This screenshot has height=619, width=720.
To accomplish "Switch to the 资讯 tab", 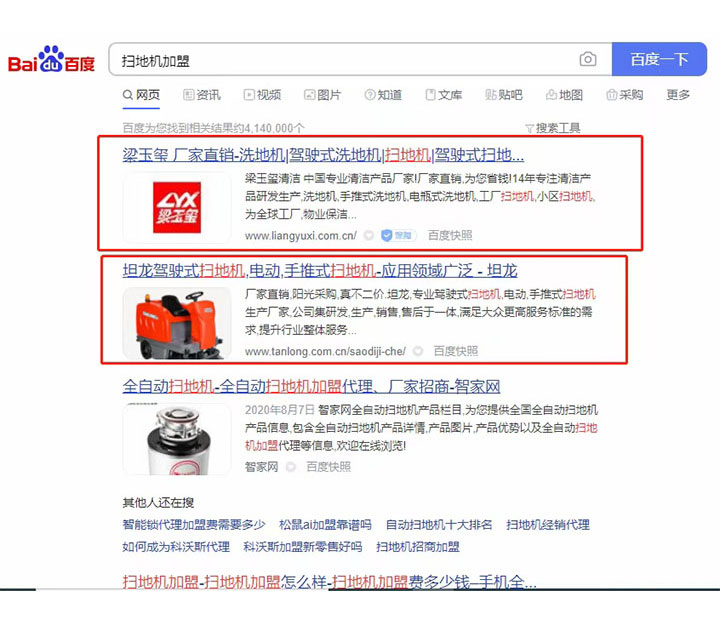I will [202, 95].
